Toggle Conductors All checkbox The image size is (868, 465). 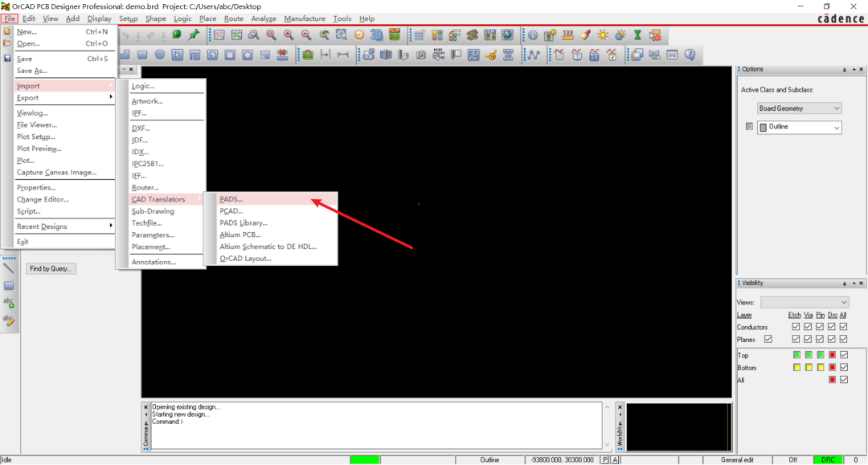pos(844,327)
